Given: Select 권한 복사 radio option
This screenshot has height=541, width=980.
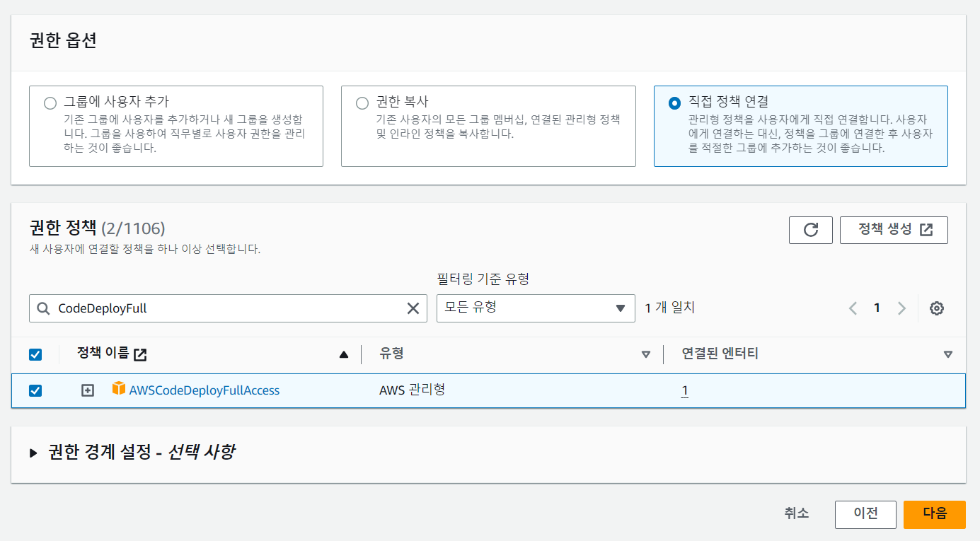Looking at the screenshot, I should 362,103.
